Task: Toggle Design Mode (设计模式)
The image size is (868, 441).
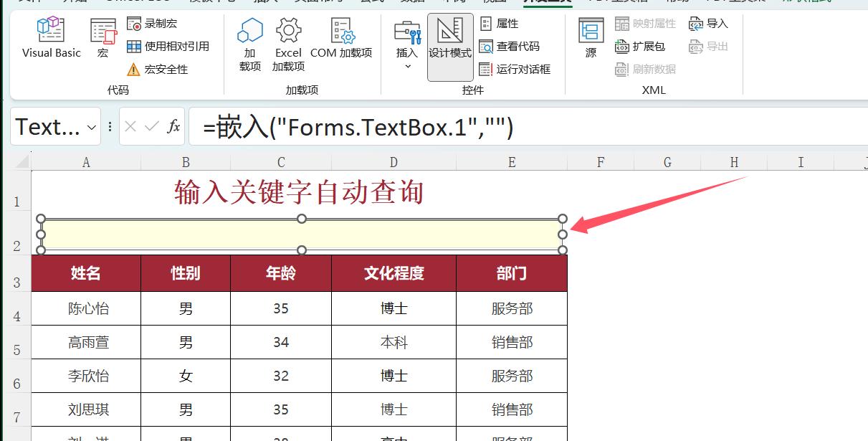Action: click(x=450, y=47)
